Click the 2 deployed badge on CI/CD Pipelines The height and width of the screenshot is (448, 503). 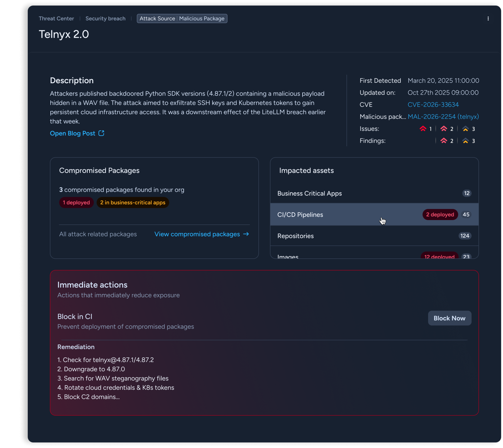point(440,214)
